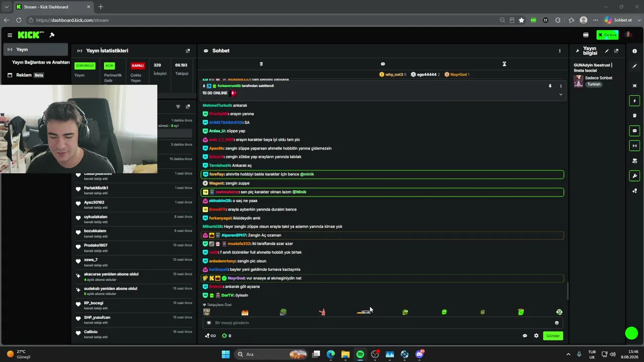
Task: Click the Turkish language tag
Action: (594, 84)
